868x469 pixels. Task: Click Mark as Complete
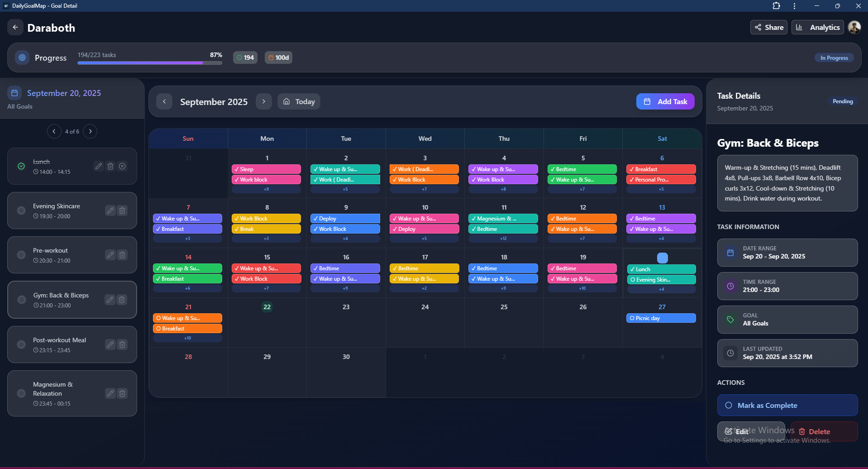[787, 405]
